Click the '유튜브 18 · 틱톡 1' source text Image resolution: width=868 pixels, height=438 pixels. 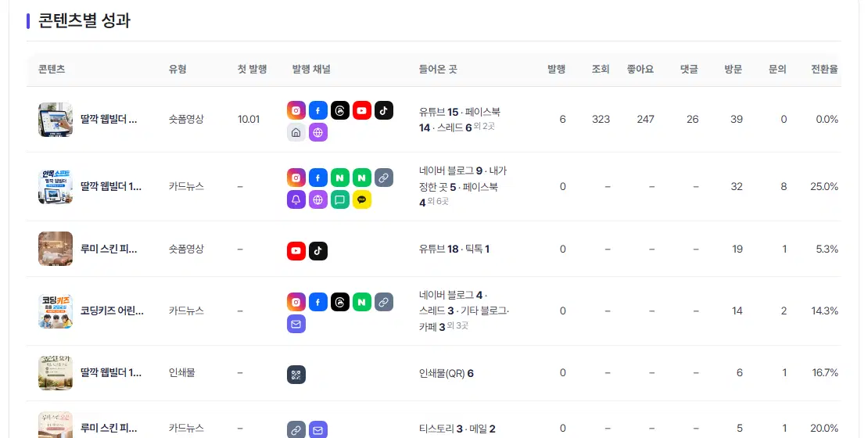coord(454,250)
